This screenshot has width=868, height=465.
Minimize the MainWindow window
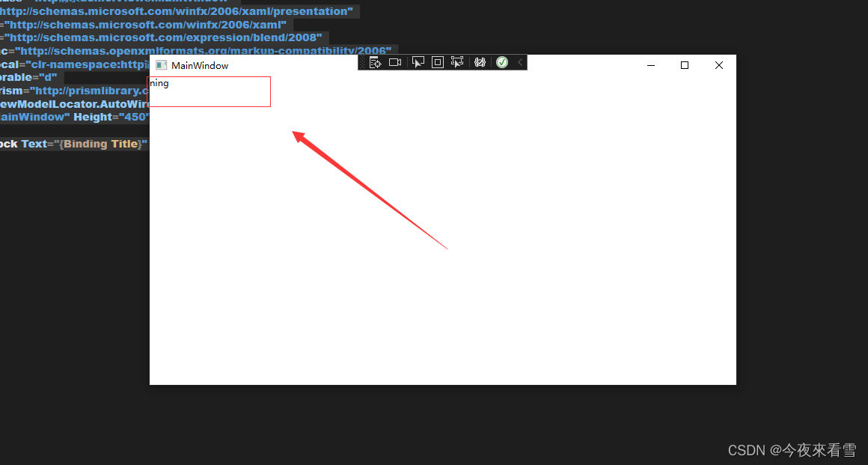[651, 65]
